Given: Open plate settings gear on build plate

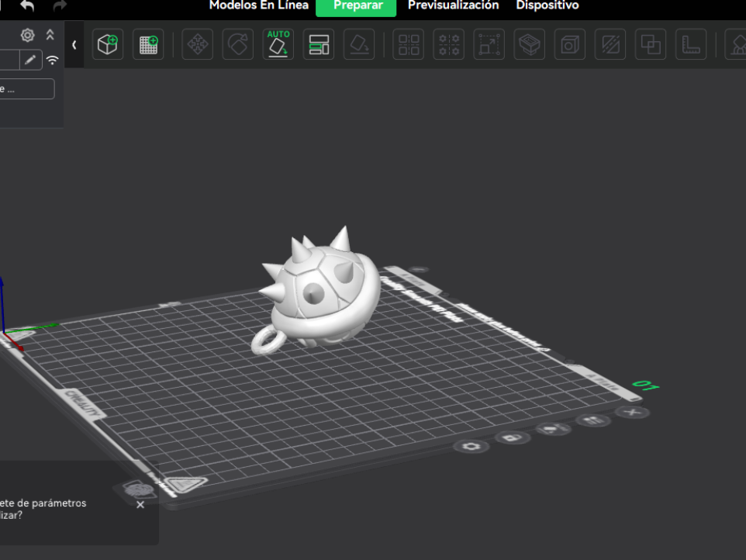Looking at the screenshot, I should tap(471, 446).
